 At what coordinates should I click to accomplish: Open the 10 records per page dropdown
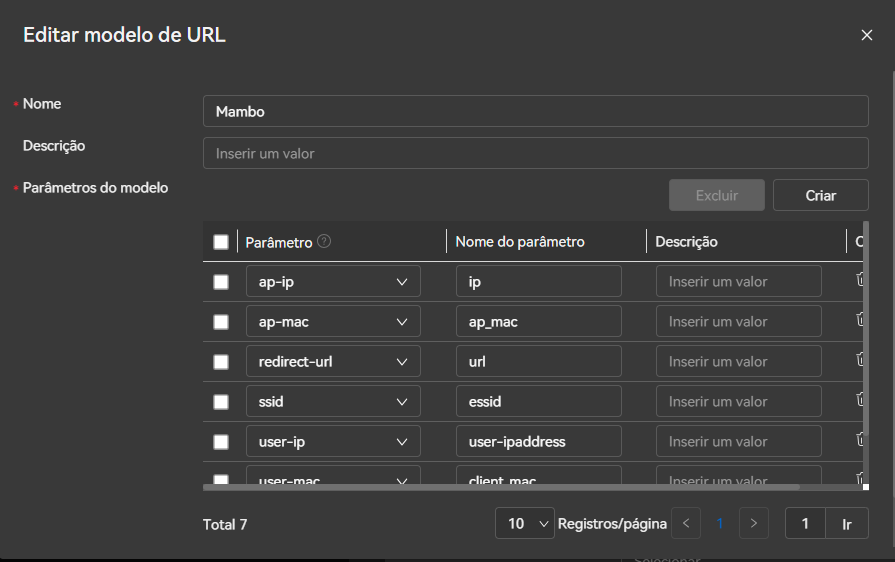coord(525,523)
